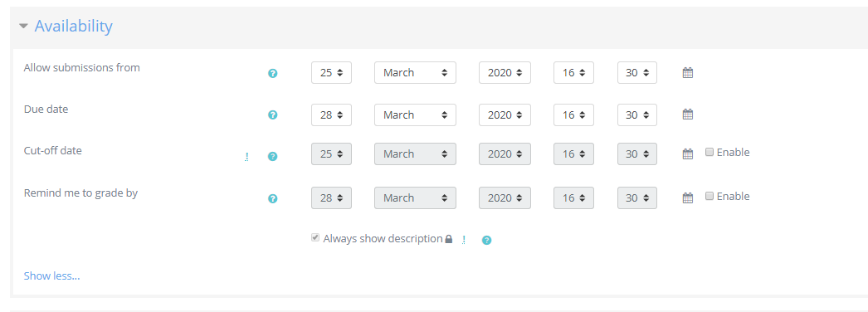This screenshot has height=312, width=868.
Task: Open Allow submissions from day dropdown
Action: 332,72
